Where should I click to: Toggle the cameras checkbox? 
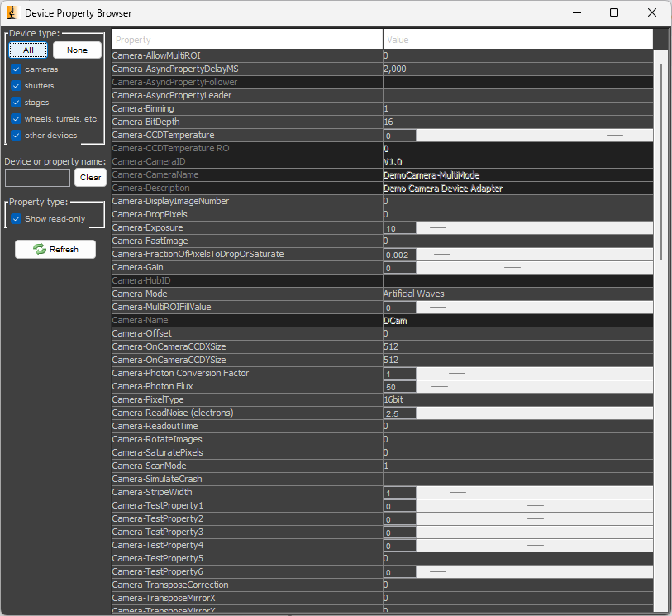[17, 69]
